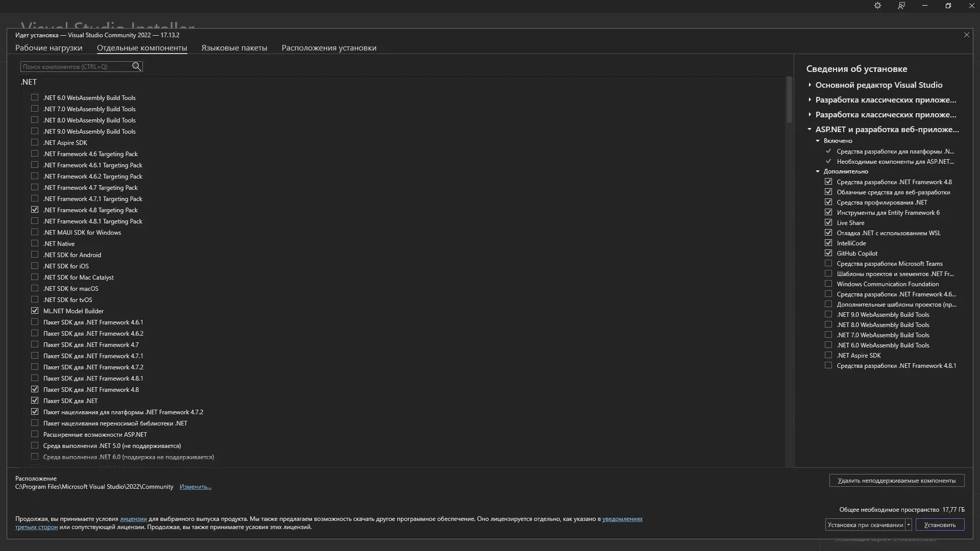Uncheck Отладка .NET с использованием WSL
Viewport: 980px width, 551px height.
click(x=828, y=233)
